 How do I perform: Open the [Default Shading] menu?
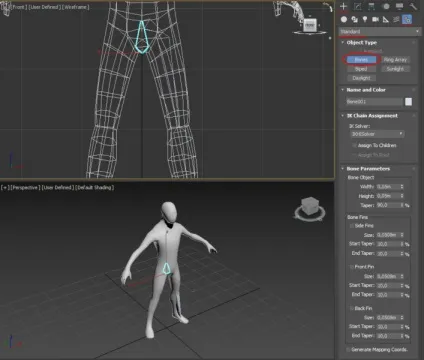click(x=95, y=187)
